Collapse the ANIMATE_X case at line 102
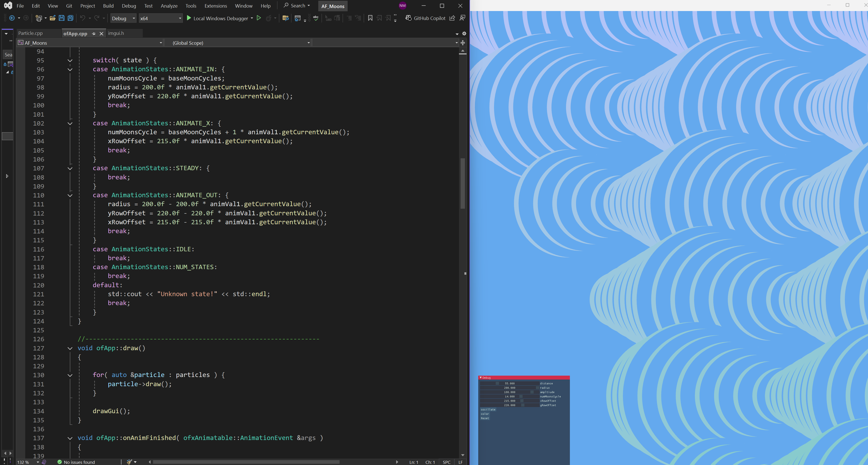Viewport: 868px width, 465px height. [x=70, y=124]
